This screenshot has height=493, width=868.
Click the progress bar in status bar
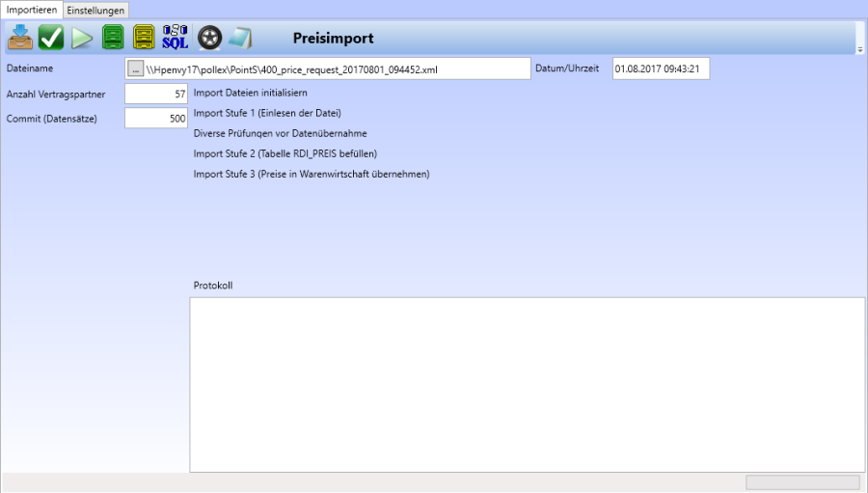click(802, 481)
